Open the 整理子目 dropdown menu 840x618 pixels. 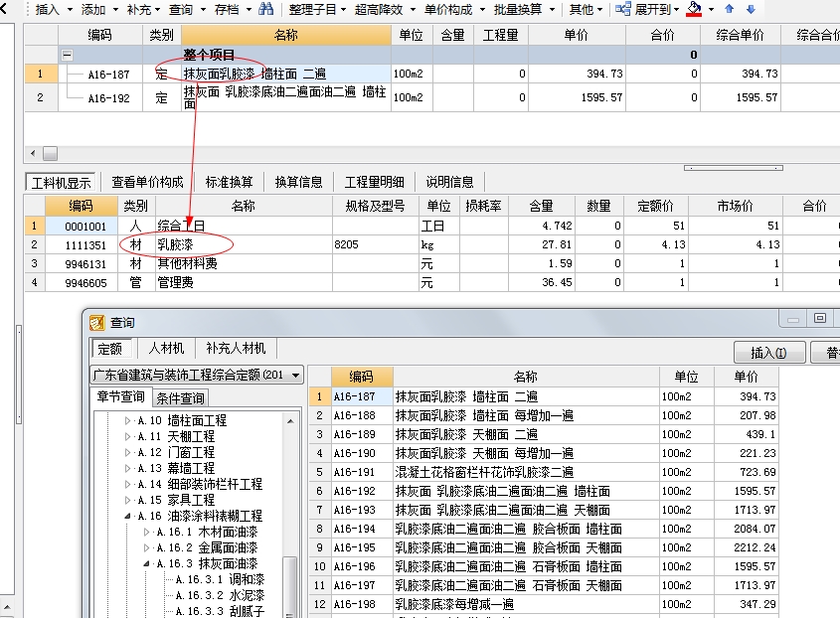[343, 10]
